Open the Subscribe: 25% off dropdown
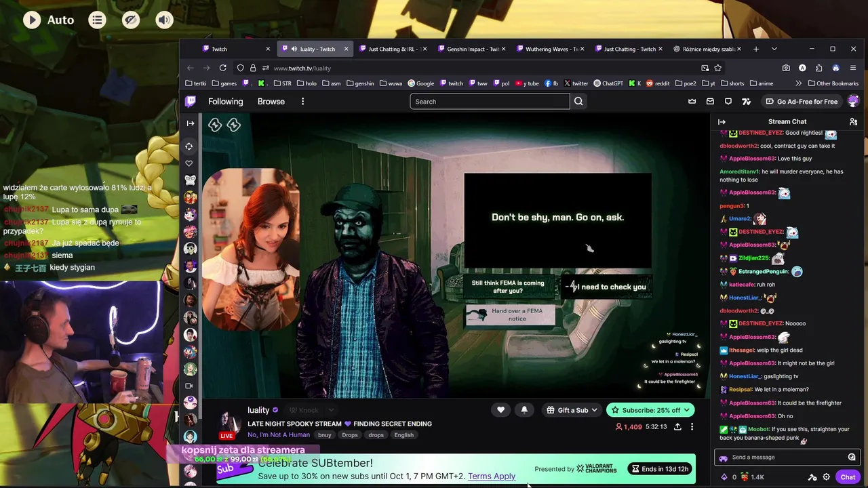The width and height of the screenshot is (868, 488). coord(651,410)
